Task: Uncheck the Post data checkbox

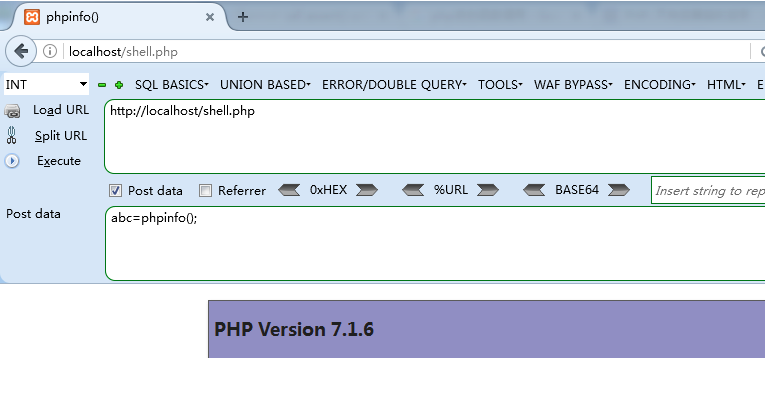Action: click(115, 191)
